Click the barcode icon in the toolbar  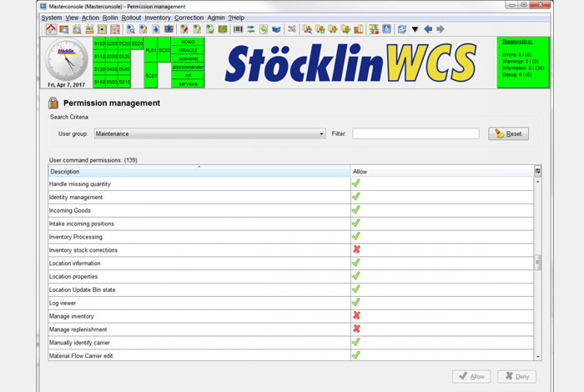pyautogui.click(x=238, y=29)
